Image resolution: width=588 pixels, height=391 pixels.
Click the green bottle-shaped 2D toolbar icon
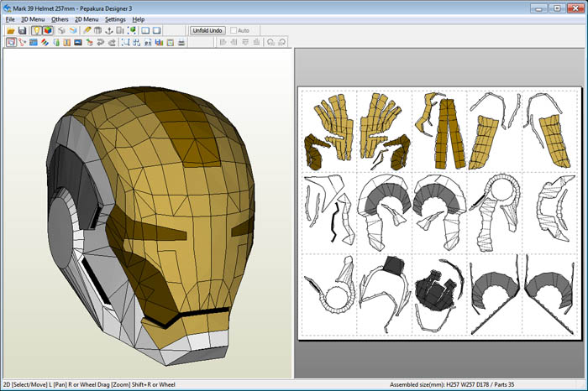coord(56,42)
